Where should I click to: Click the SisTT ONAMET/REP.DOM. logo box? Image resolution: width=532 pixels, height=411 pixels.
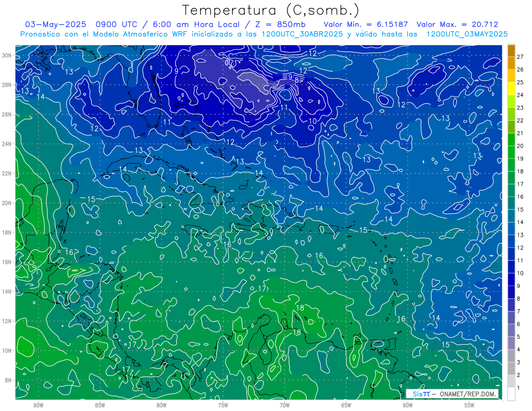[452, 394]
